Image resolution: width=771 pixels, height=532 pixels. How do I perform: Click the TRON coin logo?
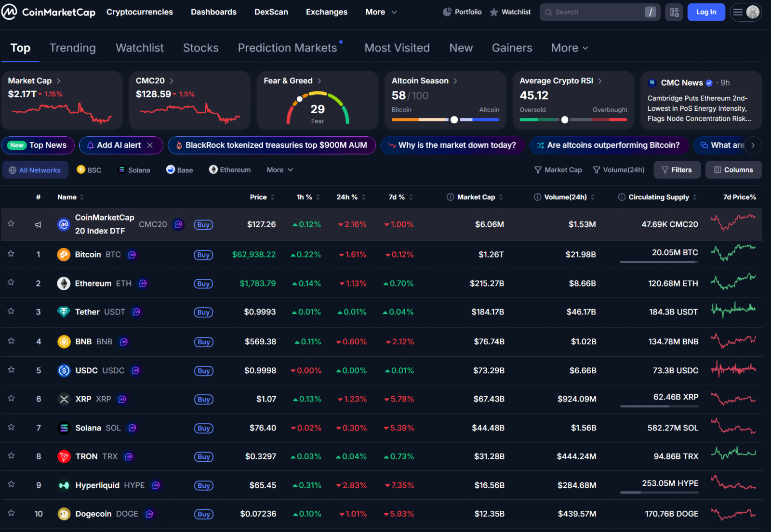pos(64,456)
